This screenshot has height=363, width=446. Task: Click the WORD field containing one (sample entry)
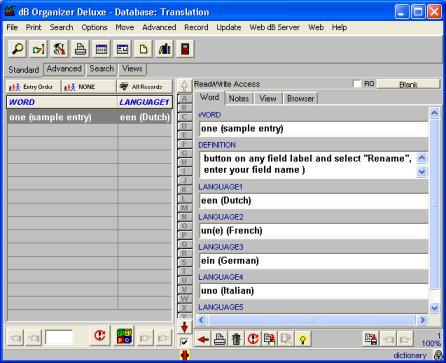pyautogui.click(x=313, y=129)
